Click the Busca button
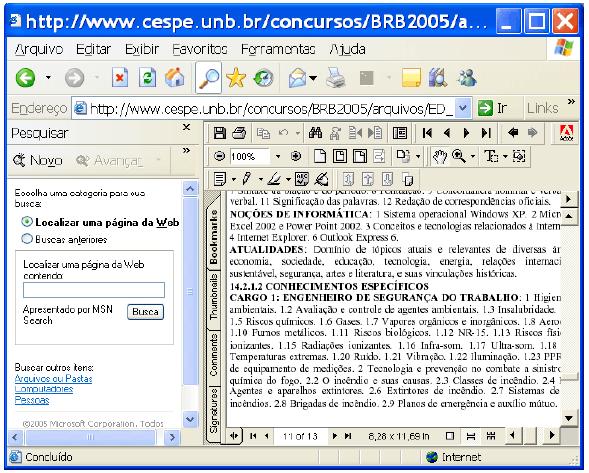 point(145,312)
